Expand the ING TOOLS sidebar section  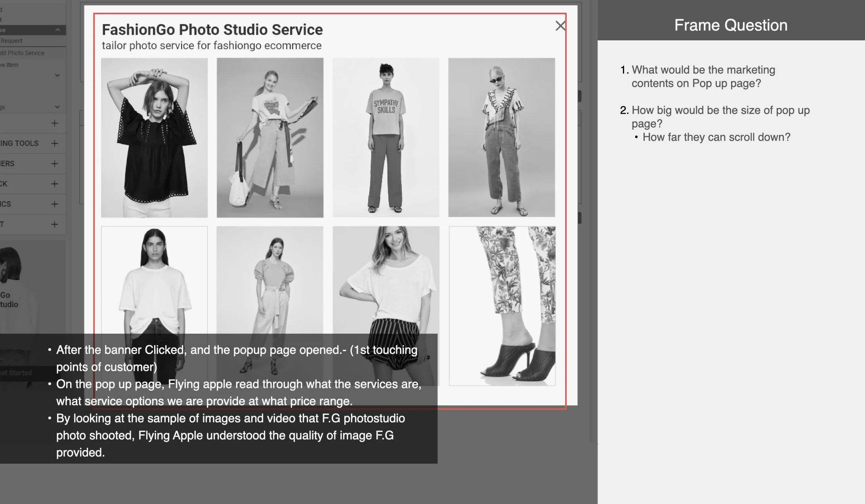55,143
